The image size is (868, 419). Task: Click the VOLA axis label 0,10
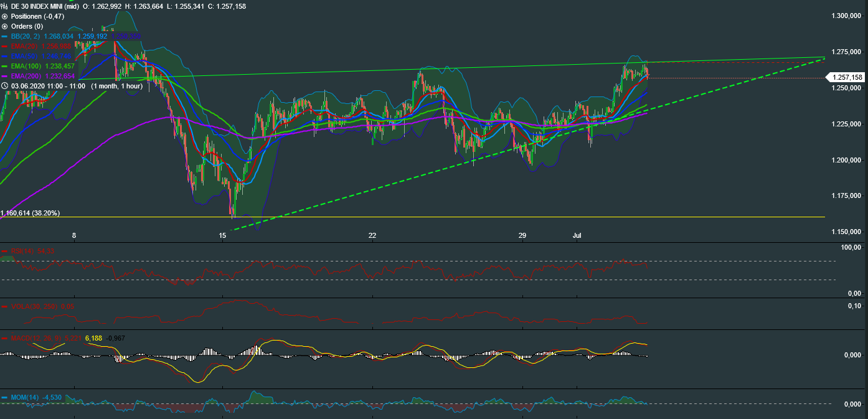click(854, 306)
